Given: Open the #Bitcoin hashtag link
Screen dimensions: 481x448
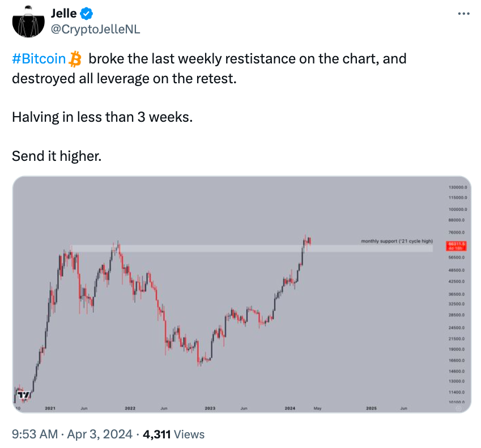Looking at the screenshot, I should [x=39, y=59].
